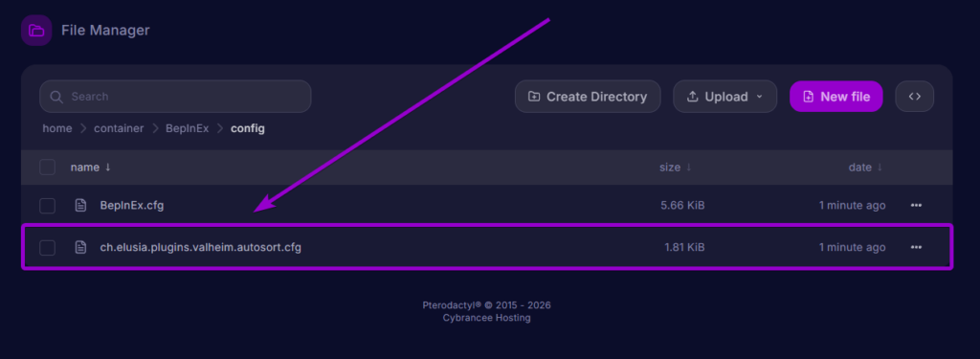980x359 pixels.
Task: Click the search magnifier icon
Action: click(56, 97)
